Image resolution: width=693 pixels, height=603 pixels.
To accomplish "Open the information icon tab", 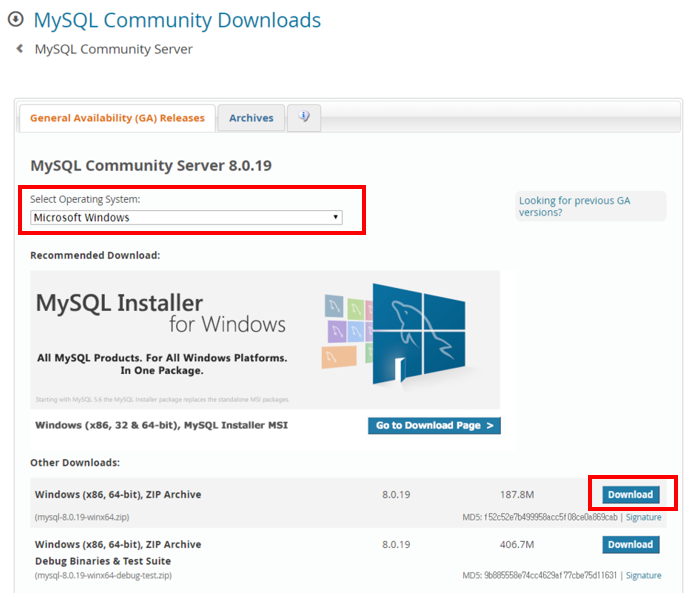I will [304, 118].
